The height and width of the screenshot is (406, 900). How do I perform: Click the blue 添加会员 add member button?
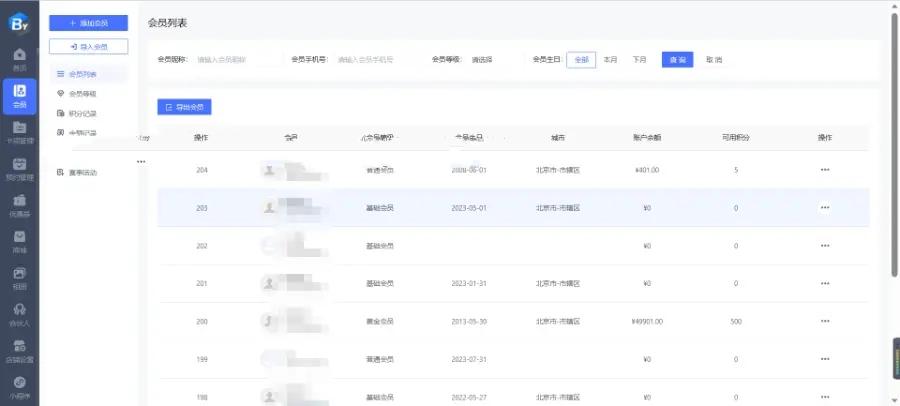coord(88,23)
